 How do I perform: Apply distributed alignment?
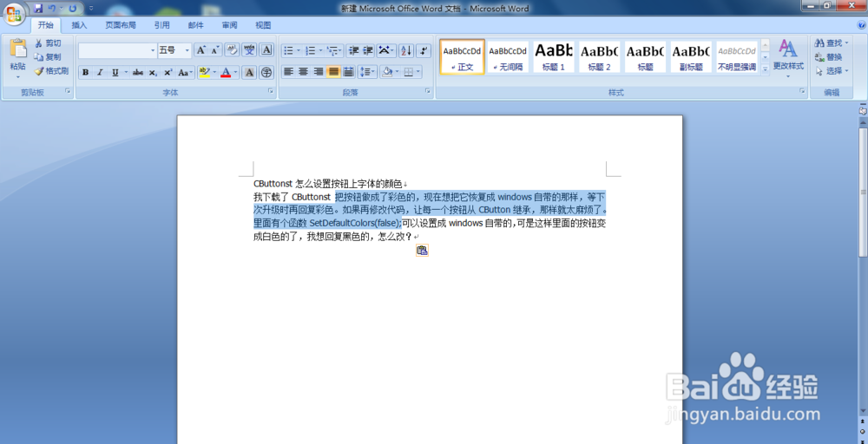[348, 72]
